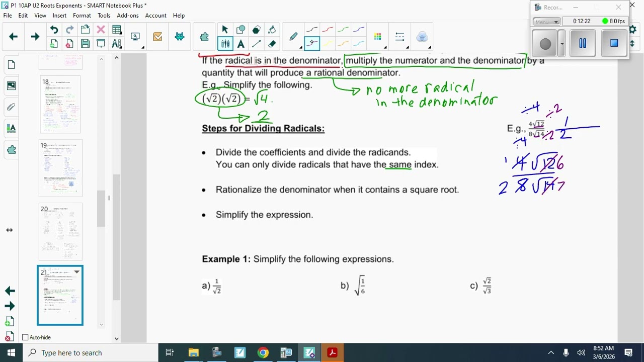The image size is (644, 362).
Task: Open the File menu
Action: [x=8, y=16]
